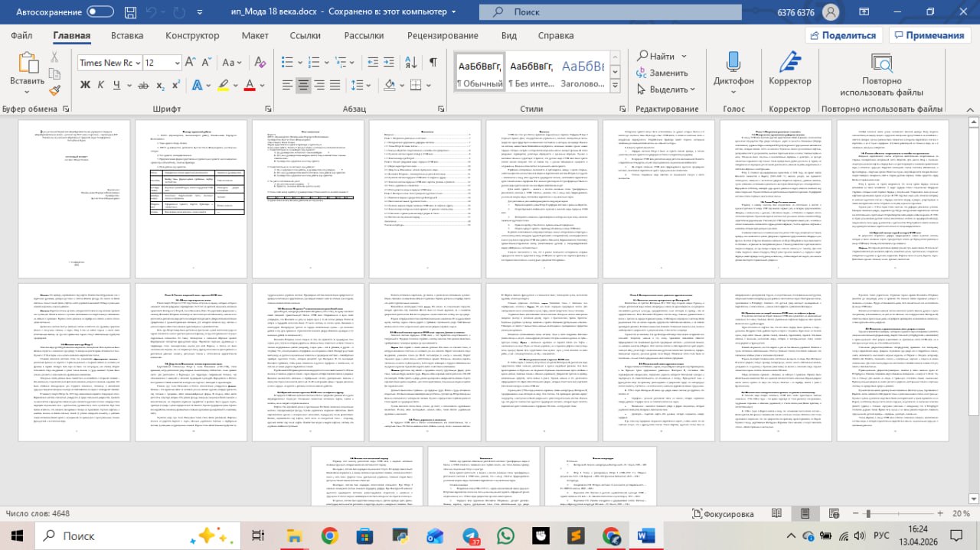The height and width of the screenshot is (550, 980).
Task: Click the Copy icon under scissors
Action: pos(55,74)
